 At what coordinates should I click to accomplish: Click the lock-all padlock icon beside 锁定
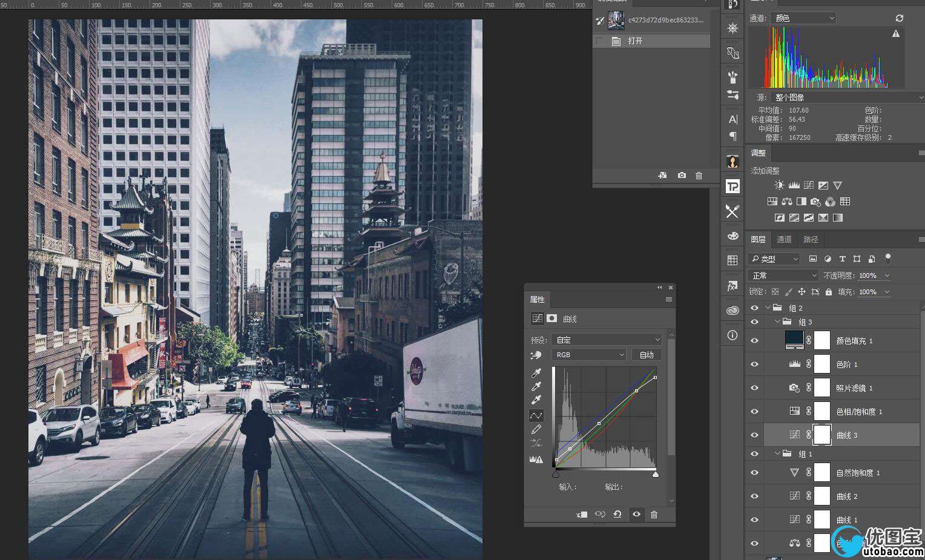click(828, 292)
